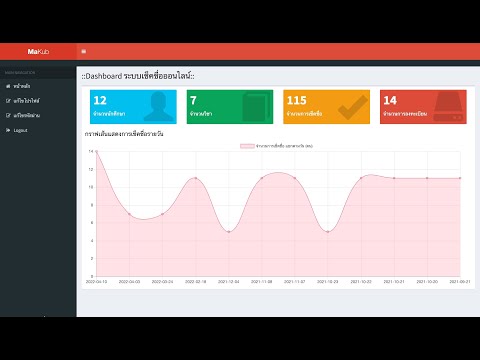Click the user silhouette icon on blue card
Image resolution: width=480 pixels, height=360 pixels.
[159, 106]
